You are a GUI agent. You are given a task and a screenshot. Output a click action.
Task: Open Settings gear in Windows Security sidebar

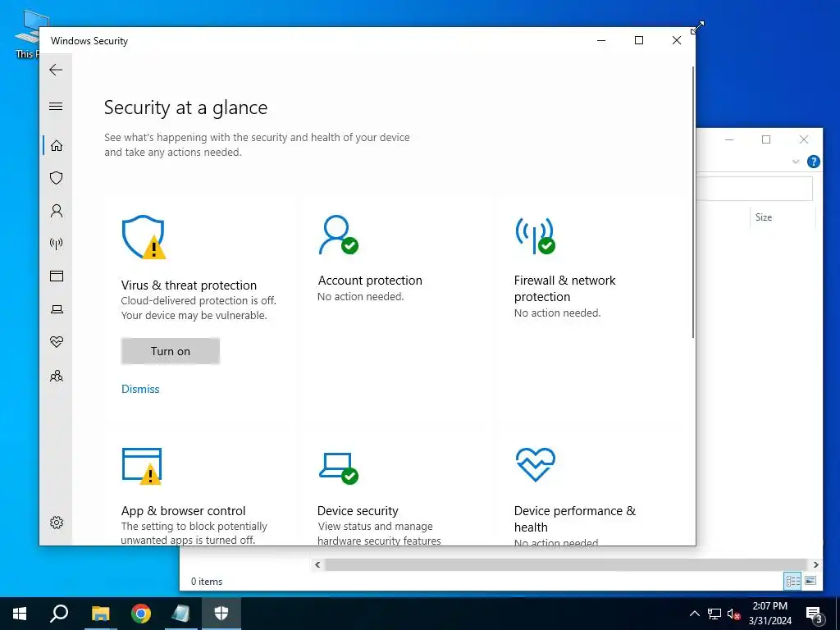57,523
